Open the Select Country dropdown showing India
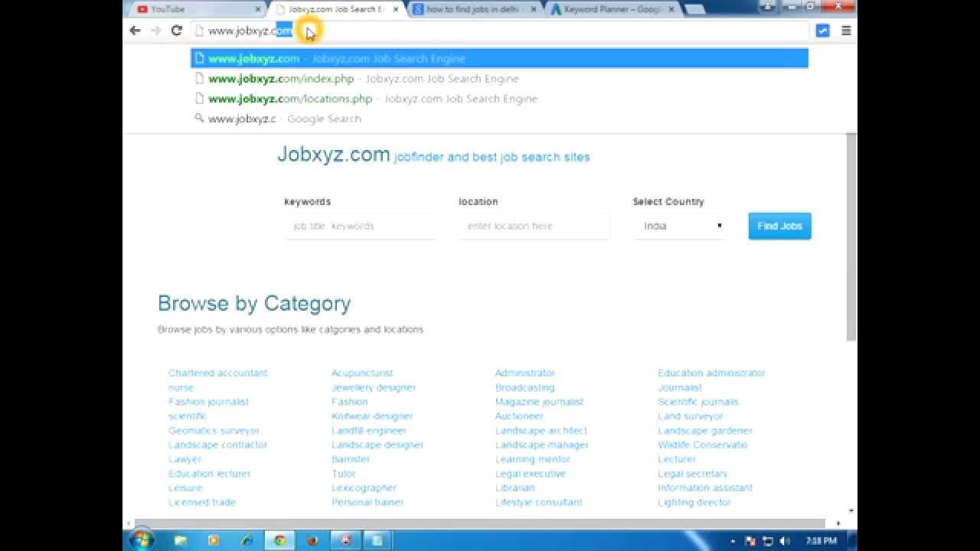The image size is (980, 551). [679, 227]
